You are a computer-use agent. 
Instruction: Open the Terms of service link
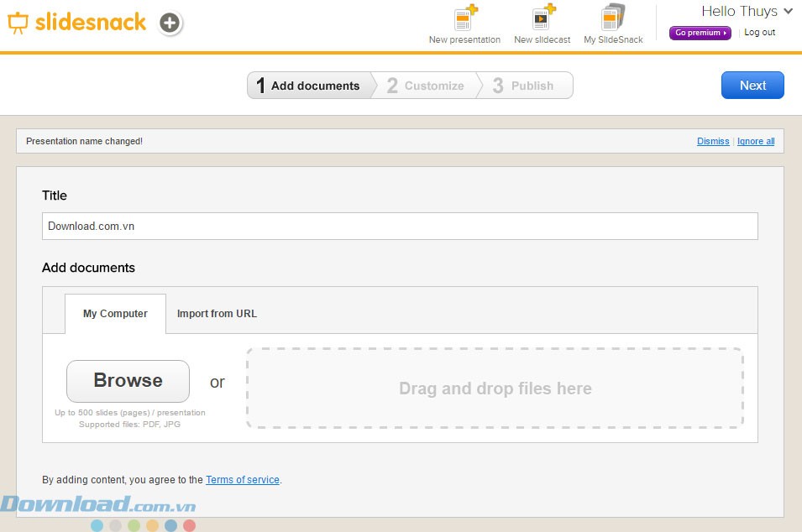(243, 480)
